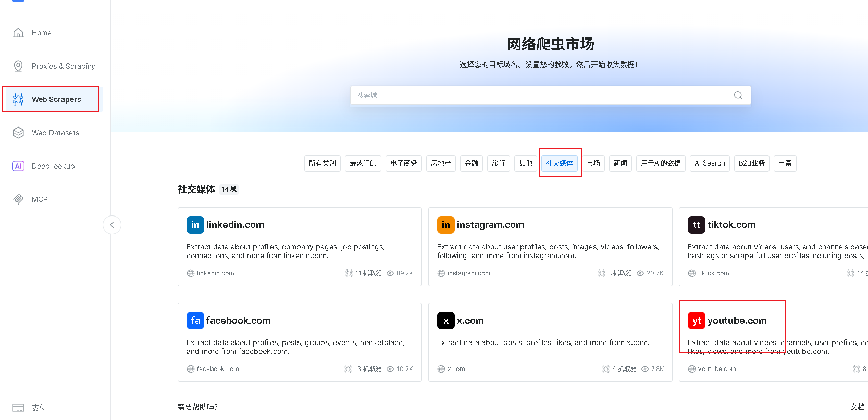Viewport: 868px width, 420px height.
Task: Select the 金融 category tab
Action: tap(472, 163)
